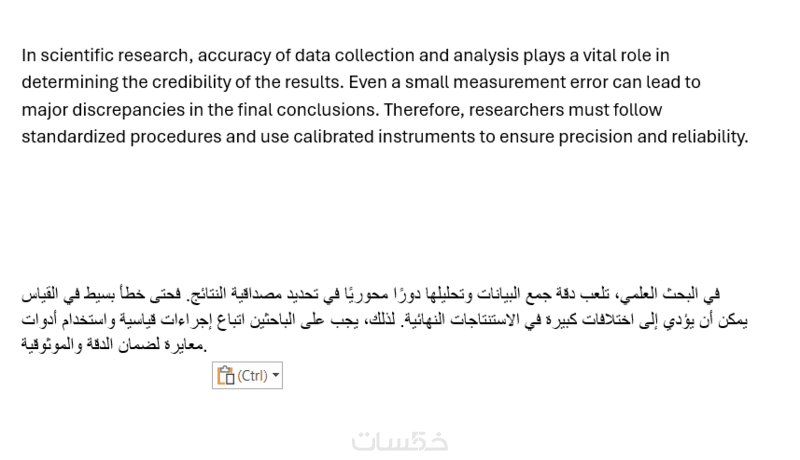Click the Khamsat watermark logo
The width and height of the screenshot is (800, 460).
[399, 441]
